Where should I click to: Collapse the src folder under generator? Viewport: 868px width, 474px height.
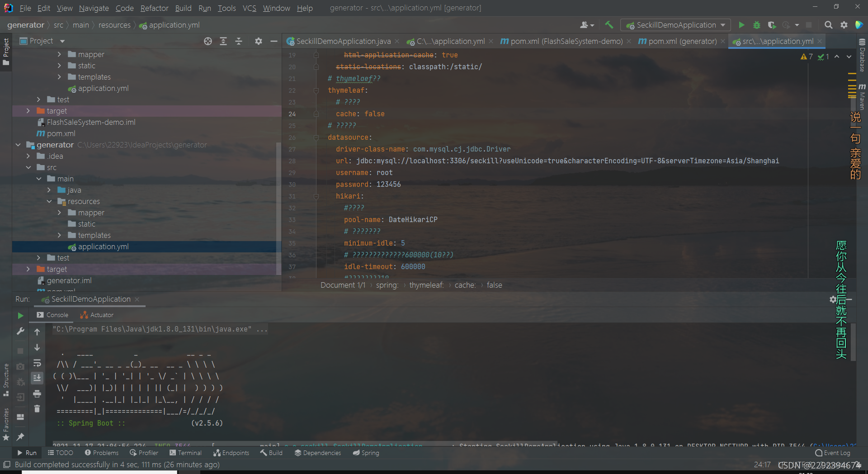pos(28,168)
